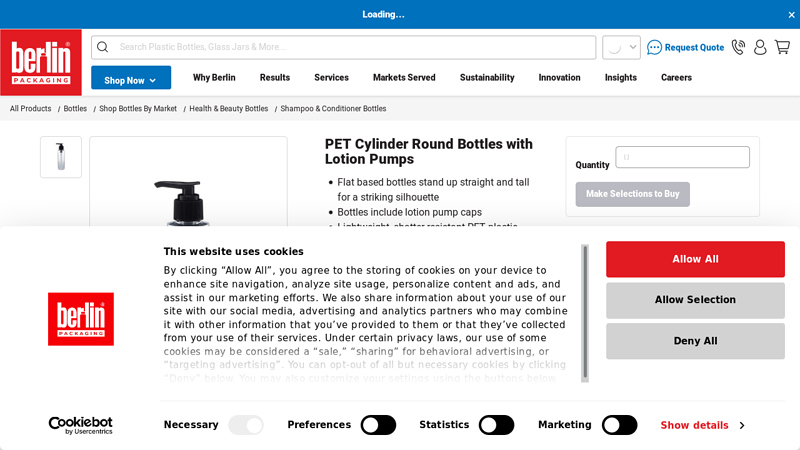Click the shopping cart icon

coord(782,47)
